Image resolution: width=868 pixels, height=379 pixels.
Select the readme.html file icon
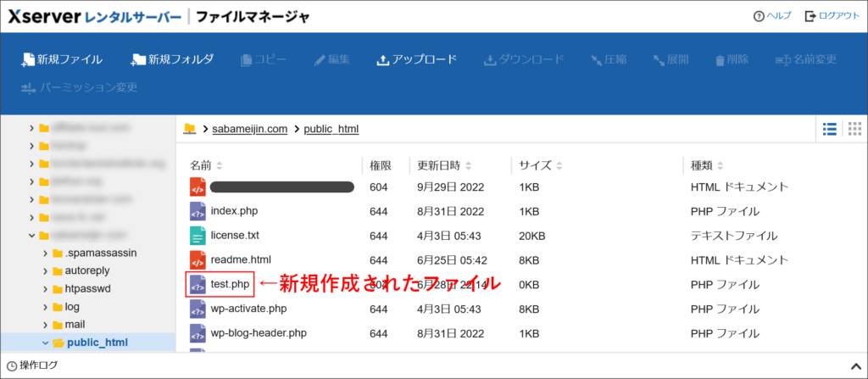[x=198, y=259]
